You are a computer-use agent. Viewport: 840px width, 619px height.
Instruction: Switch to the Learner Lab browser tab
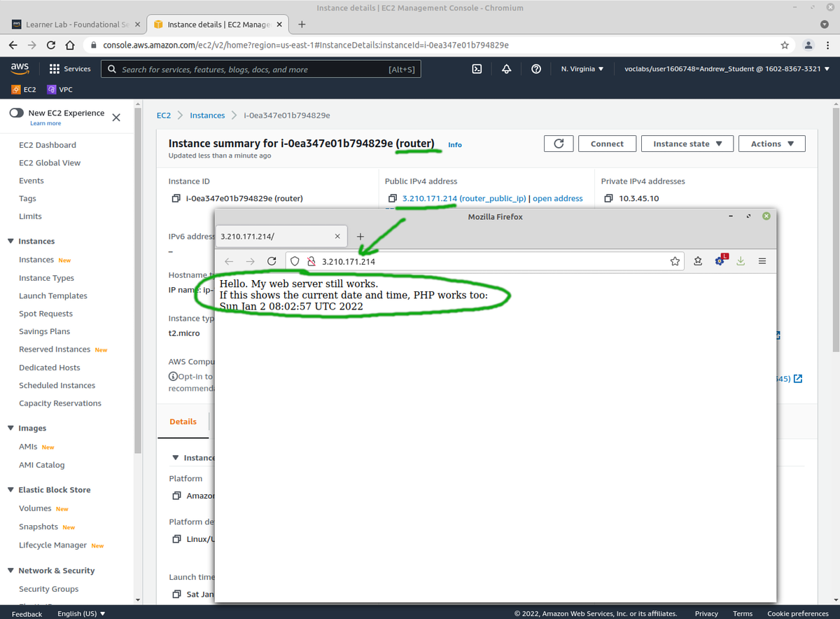pyautogui.click(x=72, y=25)
